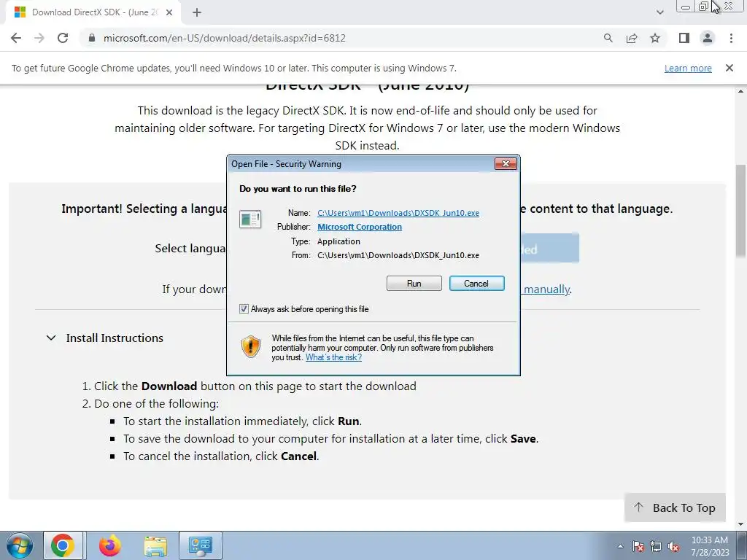This screenshot has height=560, width=747.
Task: Click the muted volume tray icon
Action: tap(673, 546)
